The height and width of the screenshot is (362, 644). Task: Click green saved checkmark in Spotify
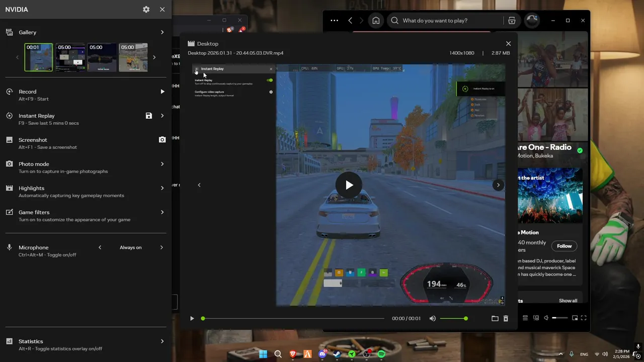point(580,150)
